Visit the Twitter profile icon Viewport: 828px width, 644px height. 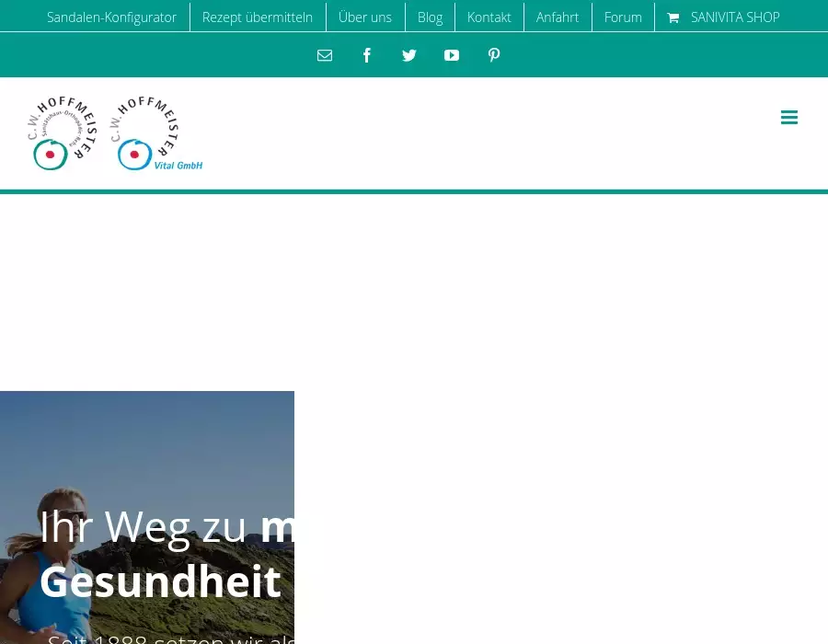point(409,55)
